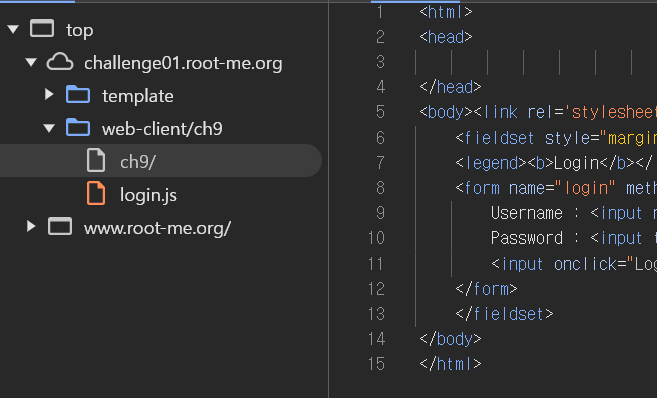This screenshot has height=398, width=657.
Task: Click the input onclick code on line 11
Action: point(574,264)
